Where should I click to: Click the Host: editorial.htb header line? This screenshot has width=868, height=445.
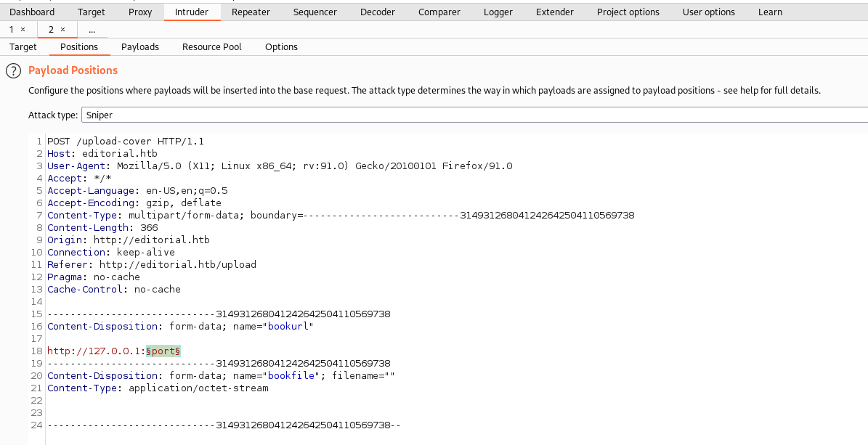(102, 153)
